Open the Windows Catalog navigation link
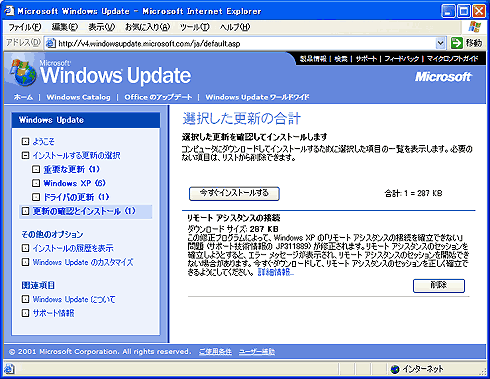This screenshot has height=379, width=490. tap(78, 97)
